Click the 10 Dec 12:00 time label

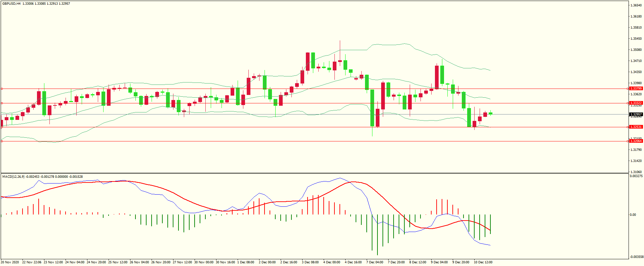click(x=483, y=262)
